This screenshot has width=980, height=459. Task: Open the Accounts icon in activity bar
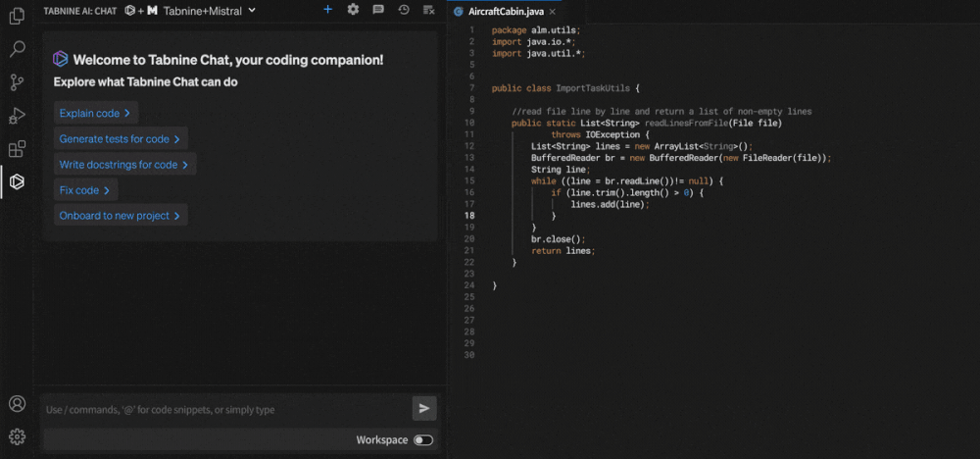point(17,404)
